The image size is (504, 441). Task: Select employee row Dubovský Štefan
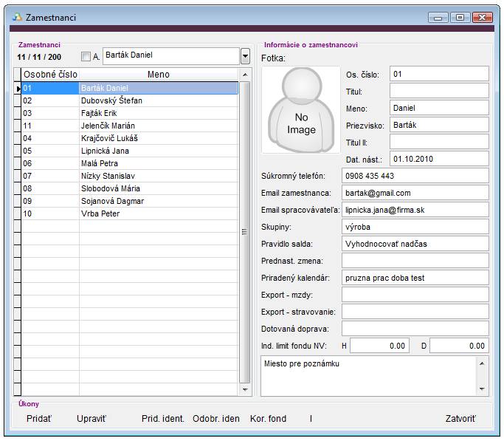click(129, 100)
